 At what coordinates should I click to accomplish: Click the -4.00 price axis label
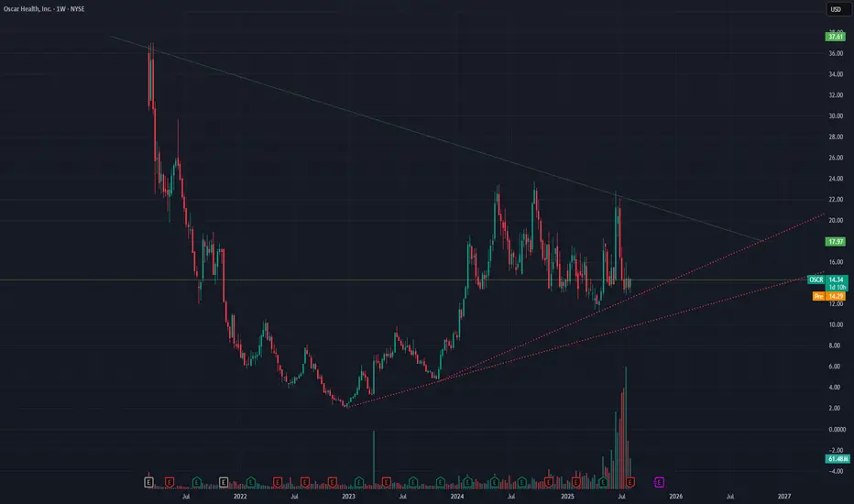[x=836, y=471]
